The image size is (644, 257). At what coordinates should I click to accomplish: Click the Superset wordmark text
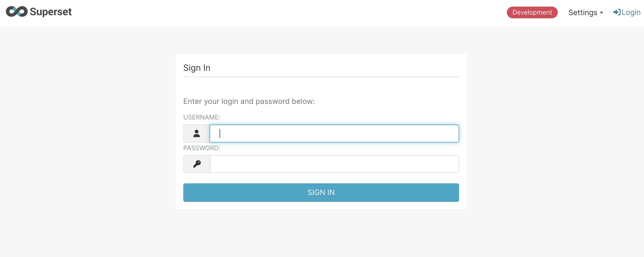pos(51,12)
